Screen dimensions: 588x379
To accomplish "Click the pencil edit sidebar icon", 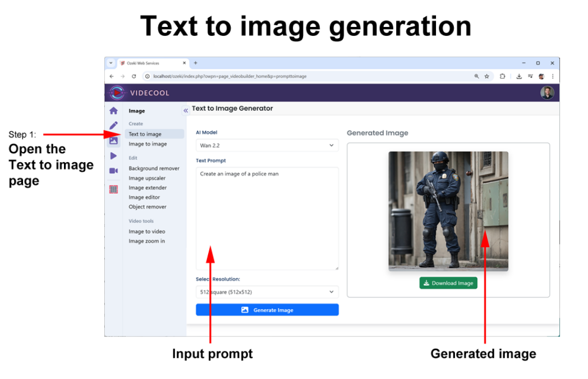I will click(x=113, y=125).
